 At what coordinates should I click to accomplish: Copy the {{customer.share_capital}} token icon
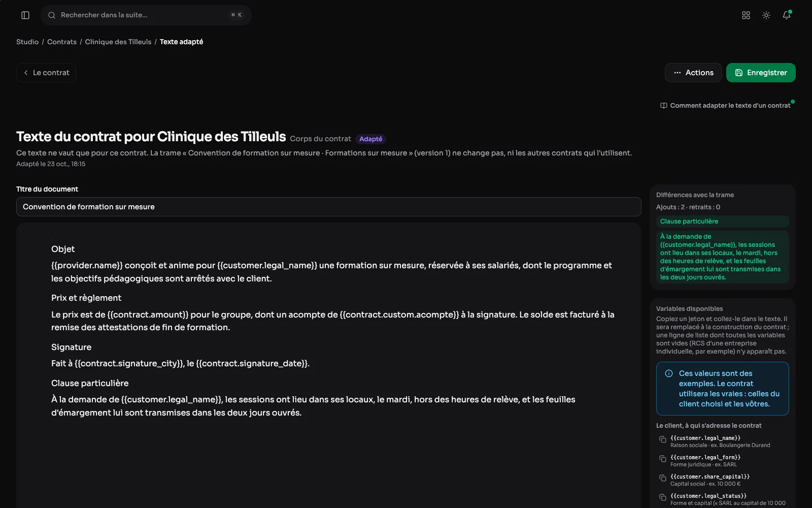663,478
